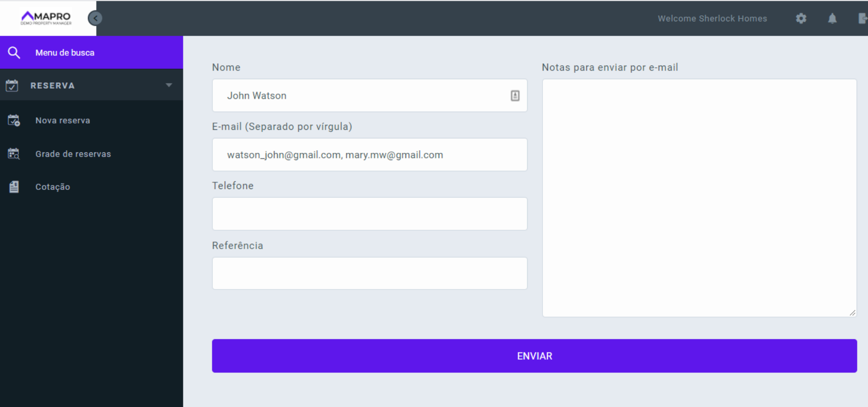Viewport: 868px width, 407px height.
Task: Select the Cotação document icon
Action: tap(14, 187)
